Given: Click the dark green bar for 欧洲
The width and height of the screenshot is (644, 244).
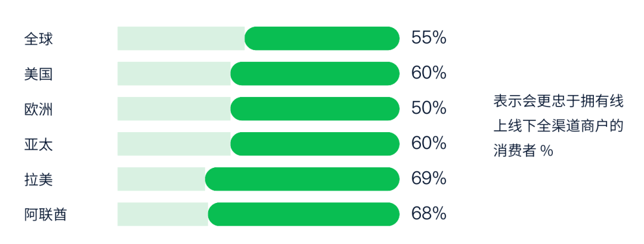Looking at the screenshot, I should (x=315, y=109).
